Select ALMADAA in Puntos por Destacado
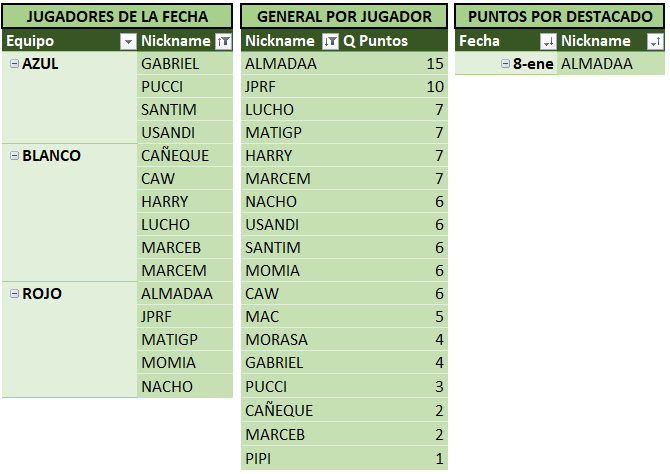 click(x=597, y=63)
